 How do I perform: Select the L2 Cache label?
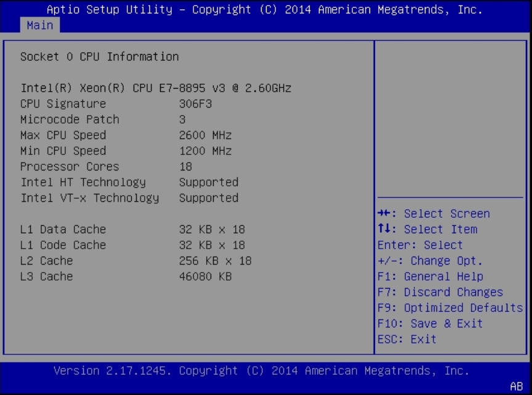pyautogui.click(x=46, y=261)
